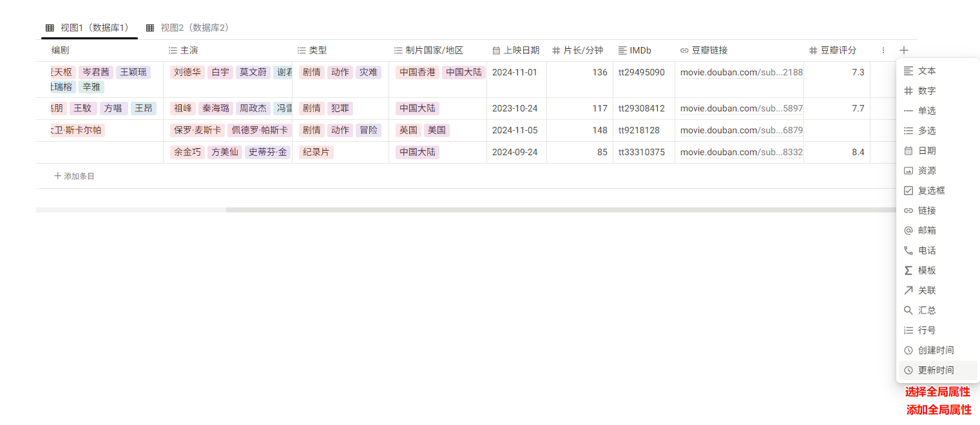Click the 电话 phone icon

pos(908,250)
